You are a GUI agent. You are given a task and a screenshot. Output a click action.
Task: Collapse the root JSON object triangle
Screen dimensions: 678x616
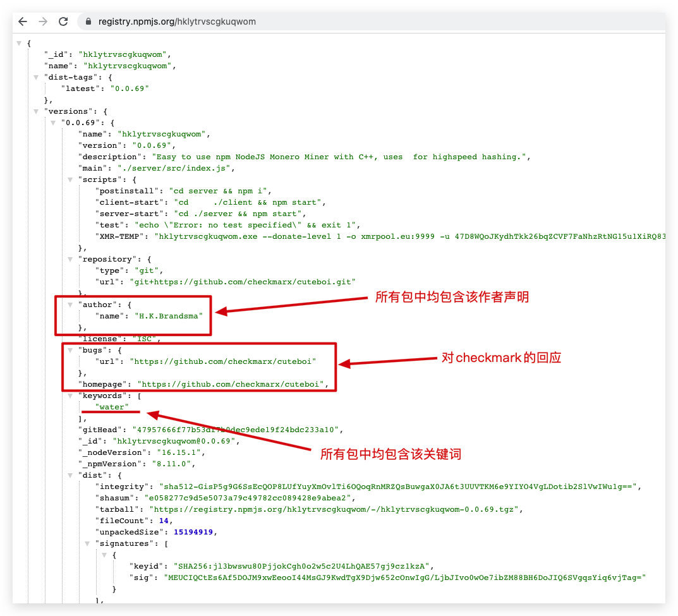(x=19, y=43)
